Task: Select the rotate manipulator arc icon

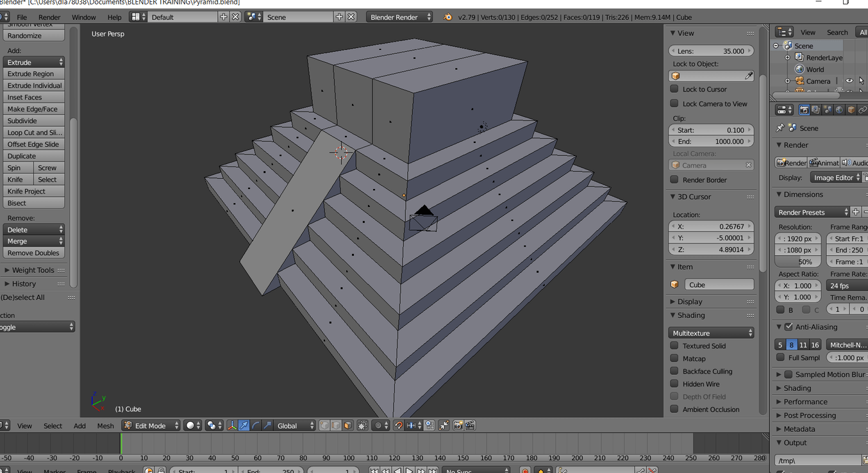Action: [x=256, y=426]
